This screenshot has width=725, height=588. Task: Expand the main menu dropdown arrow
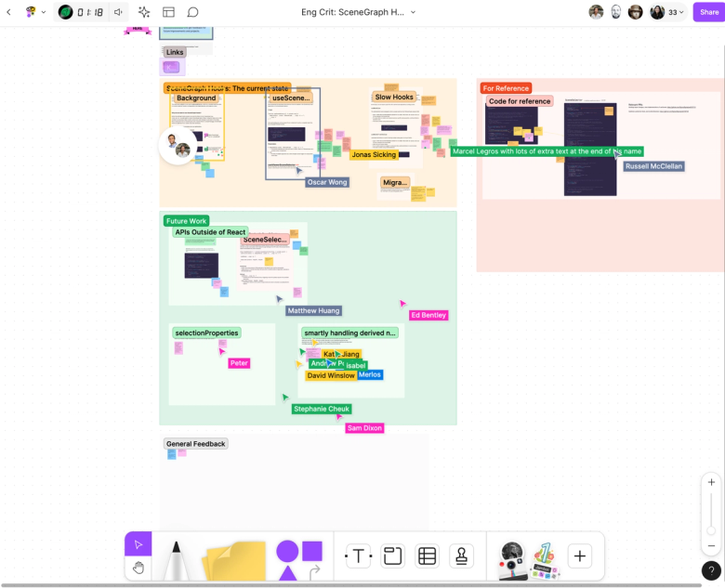44,12
